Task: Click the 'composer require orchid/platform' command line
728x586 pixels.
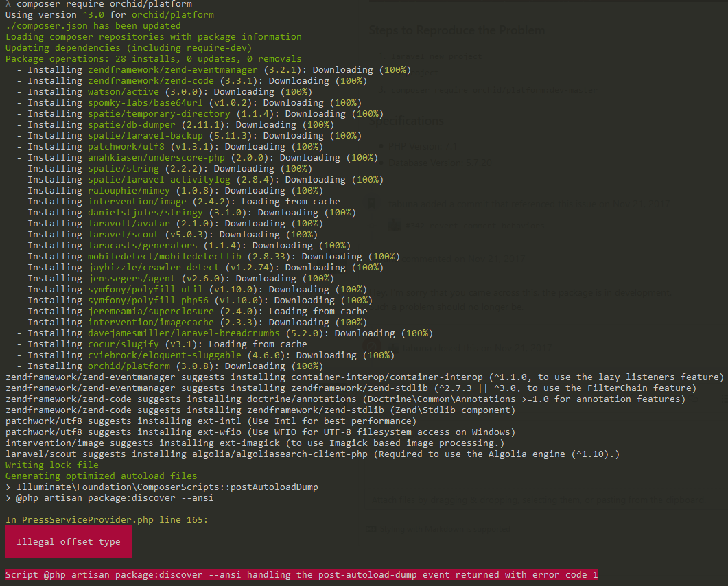Action: coord(99,4)
